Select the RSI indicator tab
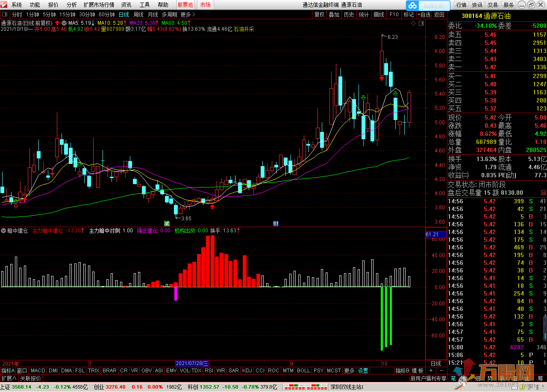 click(209, 371)
